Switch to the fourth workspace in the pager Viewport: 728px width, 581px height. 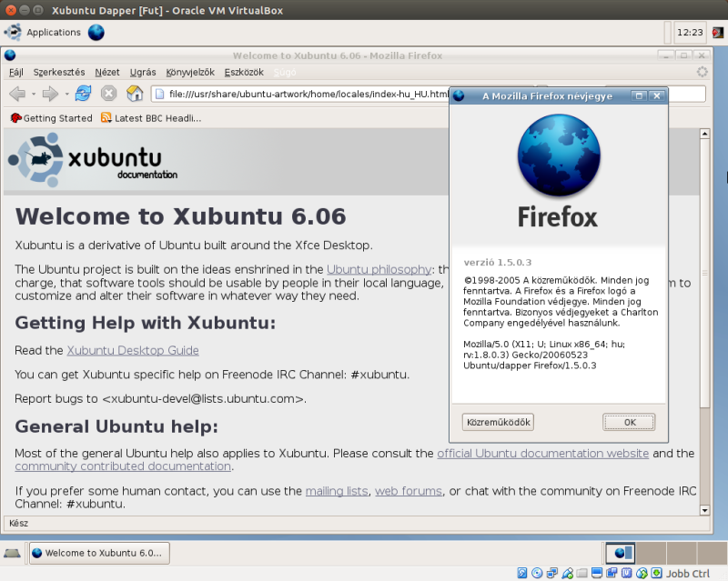coord(713,553)
